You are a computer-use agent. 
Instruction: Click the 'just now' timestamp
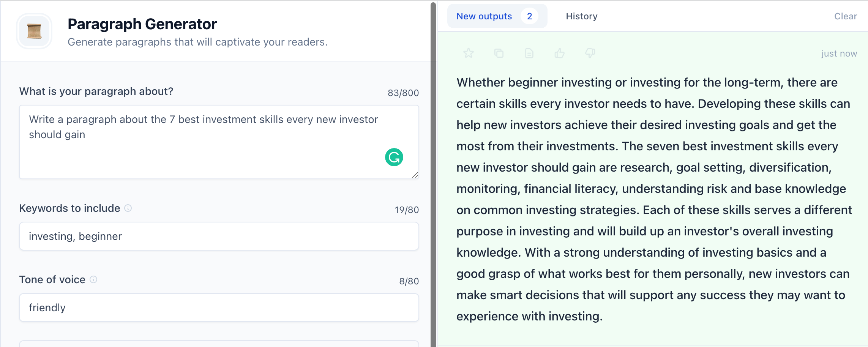tap(839, 54)
